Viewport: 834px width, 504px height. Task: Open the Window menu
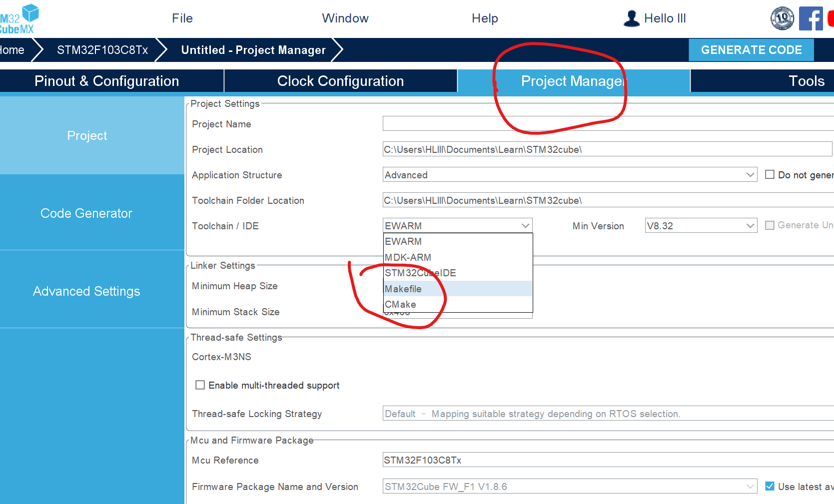pos(345,18)
